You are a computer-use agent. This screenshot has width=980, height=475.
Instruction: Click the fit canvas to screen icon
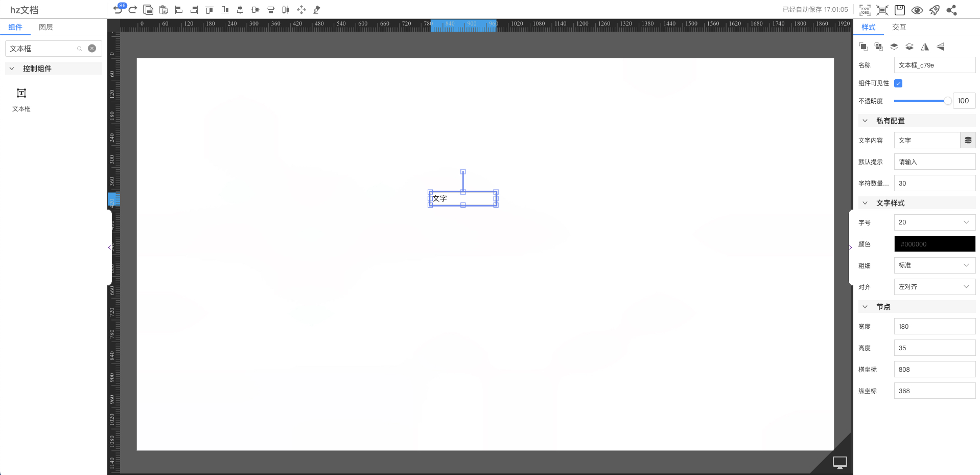click(882, 10)
